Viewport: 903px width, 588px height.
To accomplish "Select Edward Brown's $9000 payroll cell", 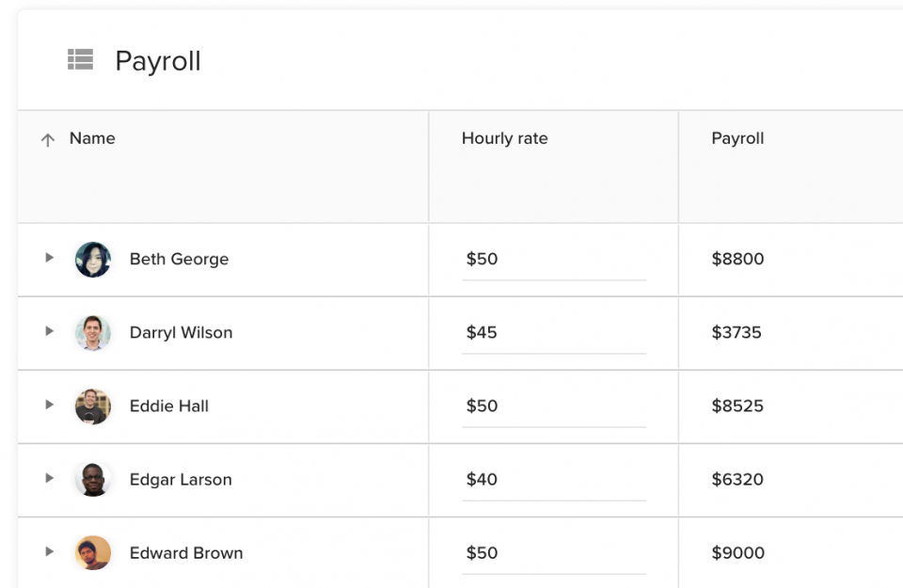I will [737, 553].
